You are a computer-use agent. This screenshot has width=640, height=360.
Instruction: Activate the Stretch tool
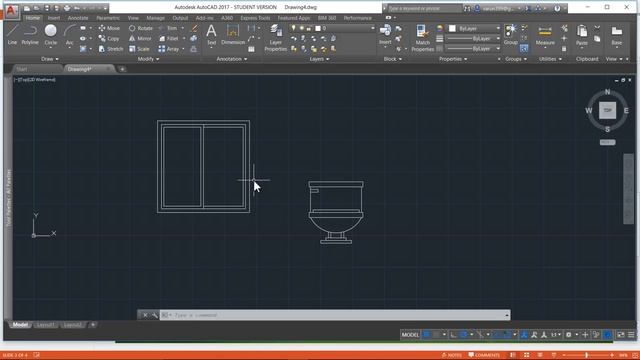110,49
